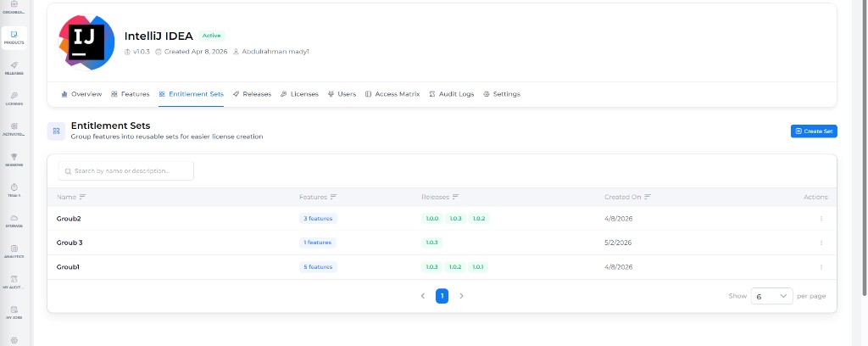Select the Groub1 row name
The height and width of the screenshot is (346, 868).
tap(68, 267)
